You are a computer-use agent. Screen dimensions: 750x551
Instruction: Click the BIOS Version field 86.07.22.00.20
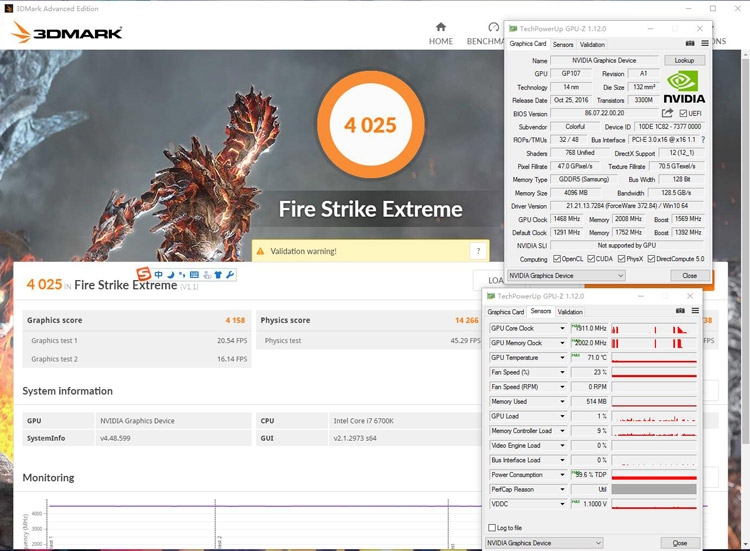coord(604,113)
